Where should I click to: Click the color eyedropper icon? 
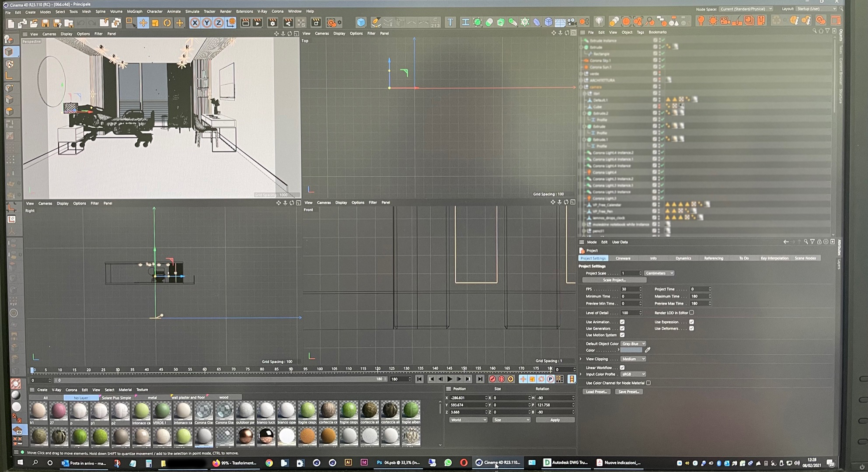[648, 350]
